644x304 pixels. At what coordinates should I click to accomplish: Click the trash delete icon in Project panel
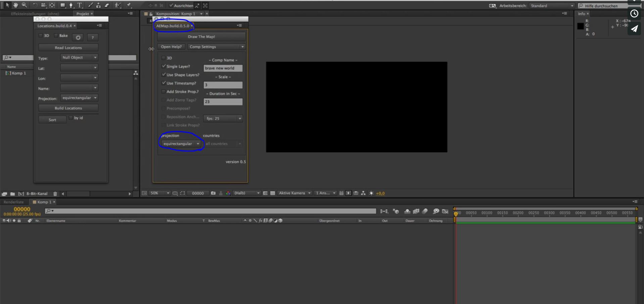pyautogui.click(x=55, y=194)
